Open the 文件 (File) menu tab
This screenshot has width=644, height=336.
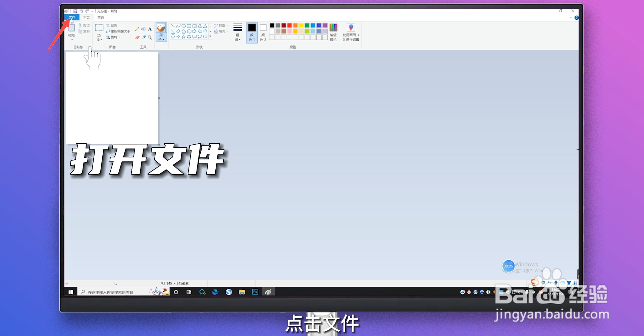pyautogui.click(x=72, y=17)
